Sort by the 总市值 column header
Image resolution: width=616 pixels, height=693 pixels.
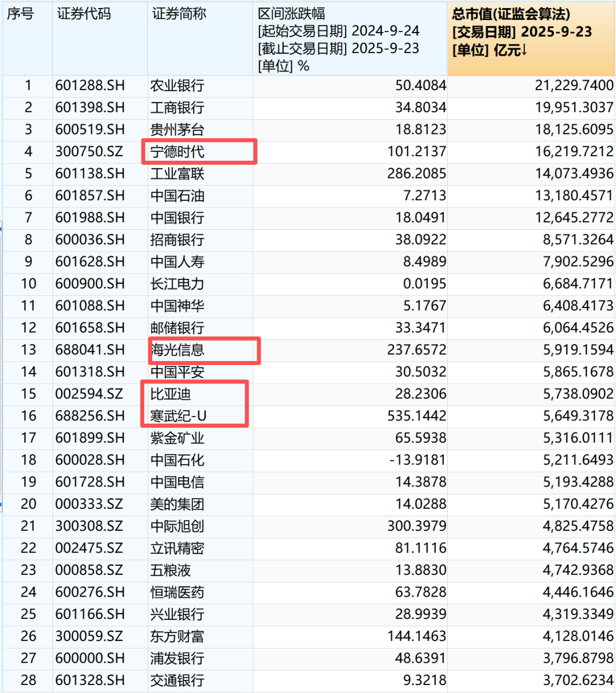532,39
